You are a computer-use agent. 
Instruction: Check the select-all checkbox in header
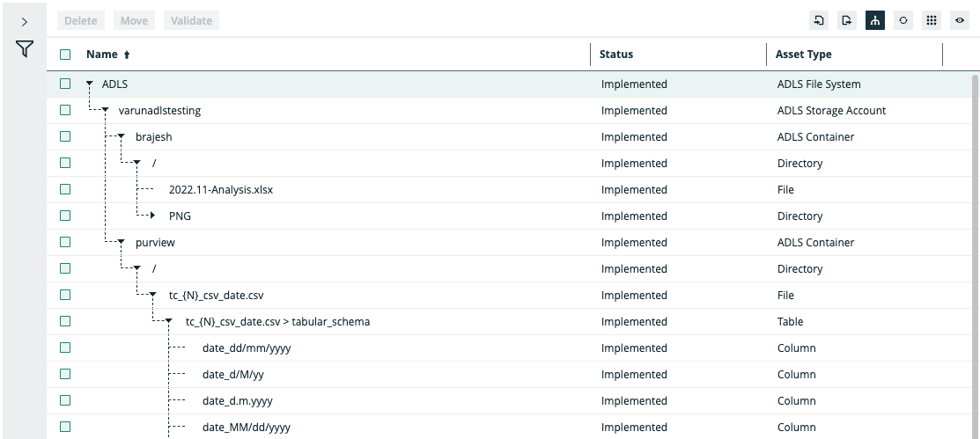coord(65,55)
